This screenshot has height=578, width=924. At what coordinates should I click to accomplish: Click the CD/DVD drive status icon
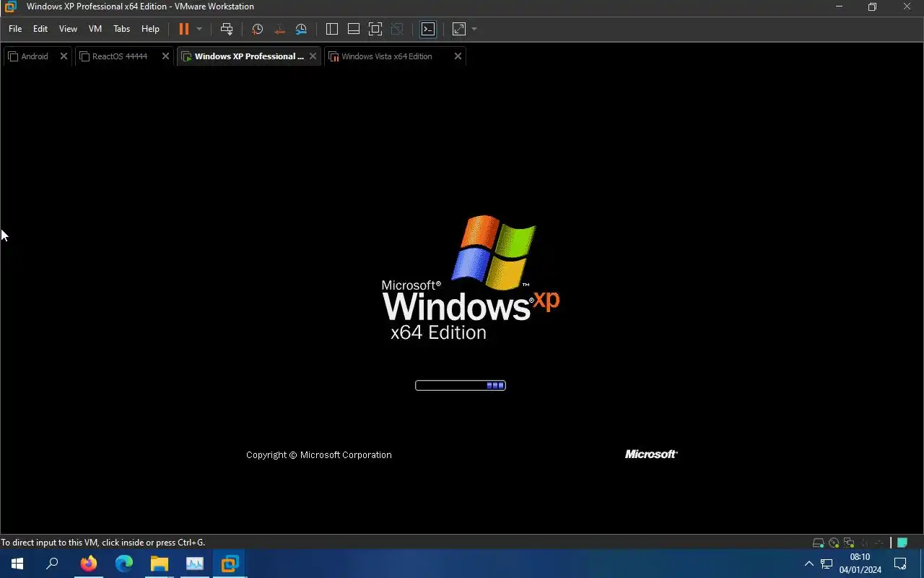pyautogui.click(x=834, y=543)
